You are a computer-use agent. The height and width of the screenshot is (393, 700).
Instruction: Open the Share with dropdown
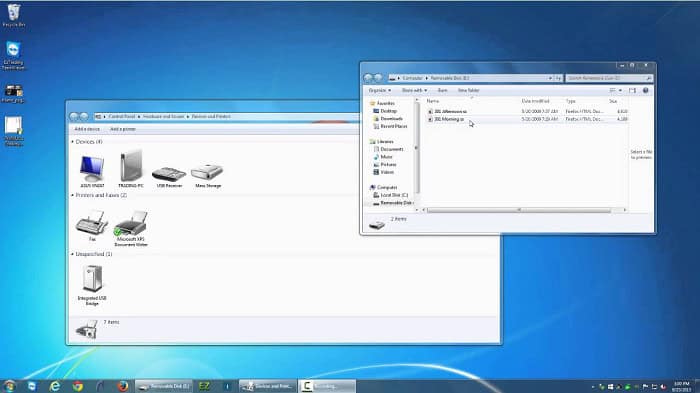coord(414,90)
